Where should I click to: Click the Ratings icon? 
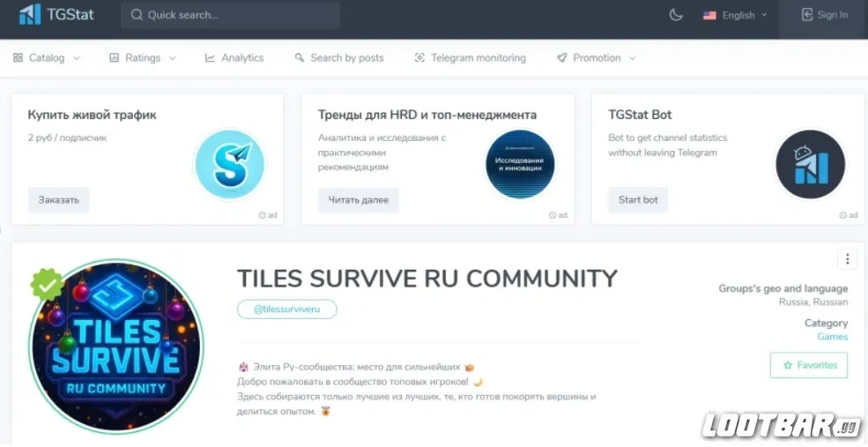[114, 57]
